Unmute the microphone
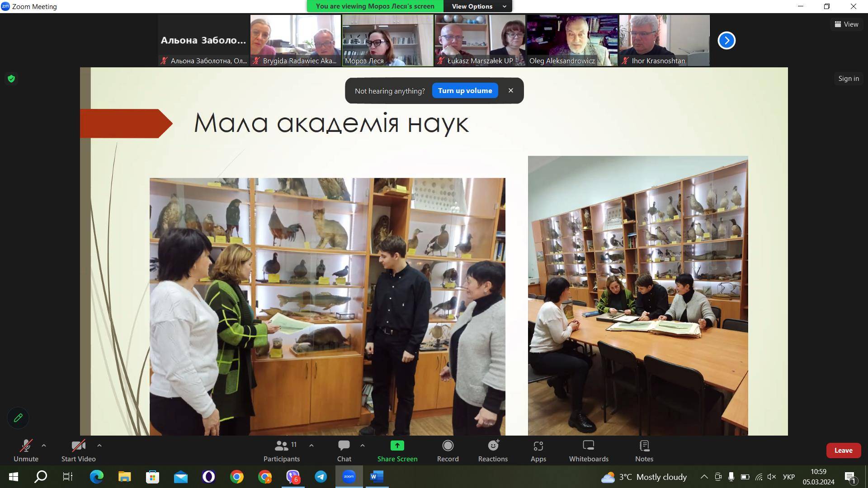This screenshot has height=488, width=868. click(26, 451)
